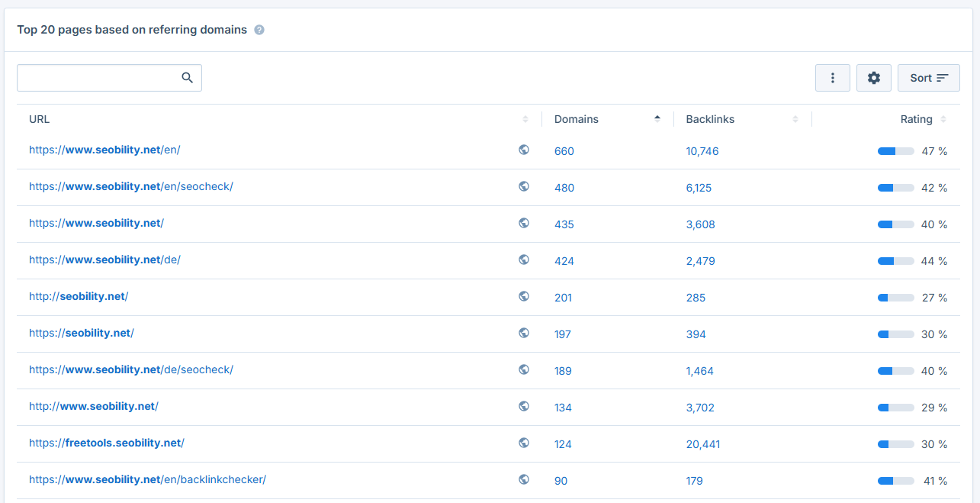Open the Sort dropdown
Viewport: 980px width, 503px height.
click(928, 77)
